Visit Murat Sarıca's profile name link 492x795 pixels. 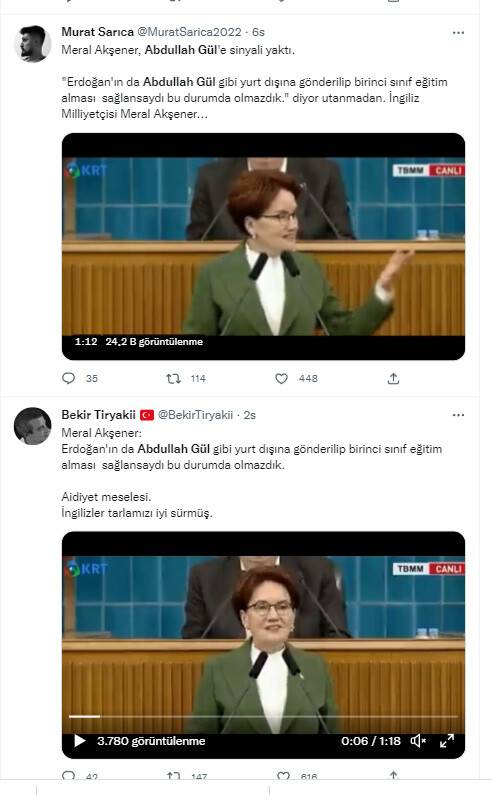97,32
